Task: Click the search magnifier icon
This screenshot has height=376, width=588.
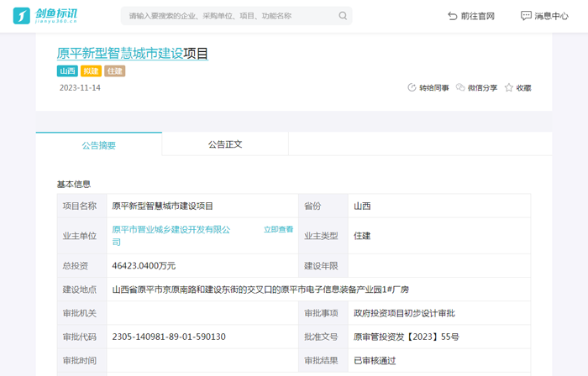Action: [x=343, y=16]
